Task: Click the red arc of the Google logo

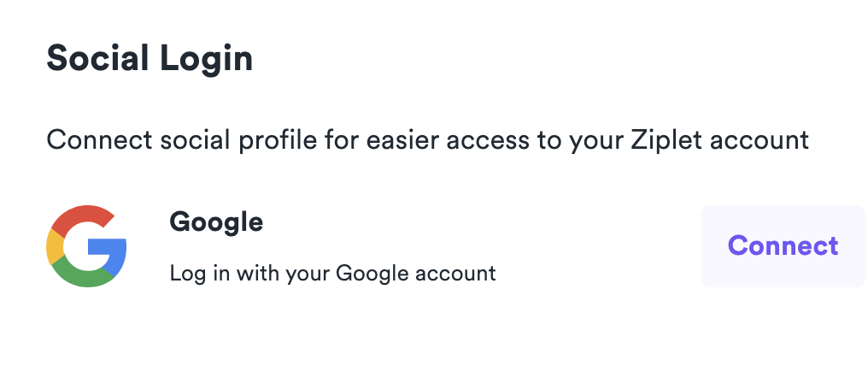Action: (x=83, y=217)
